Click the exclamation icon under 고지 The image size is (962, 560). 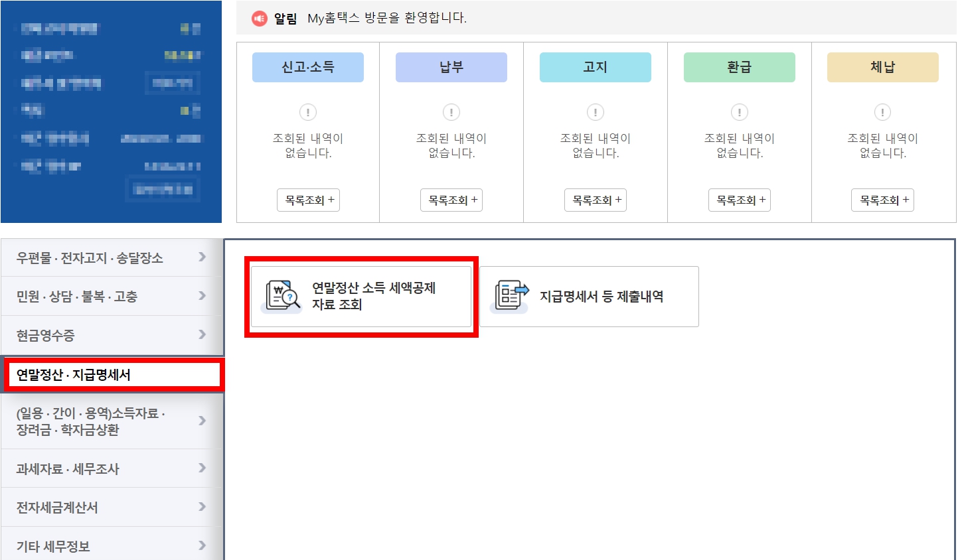pyautogui.click(x=596, y=112)
